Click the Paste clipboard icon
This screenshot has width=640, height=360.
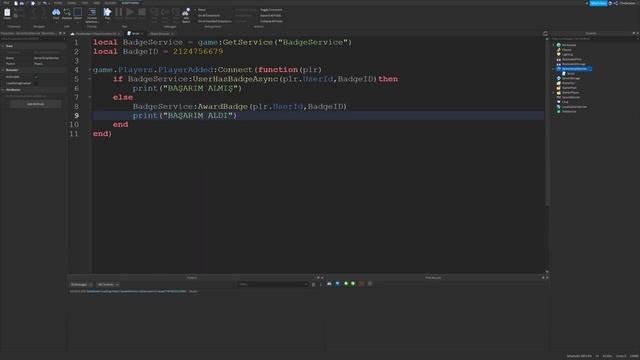point(7,13)
